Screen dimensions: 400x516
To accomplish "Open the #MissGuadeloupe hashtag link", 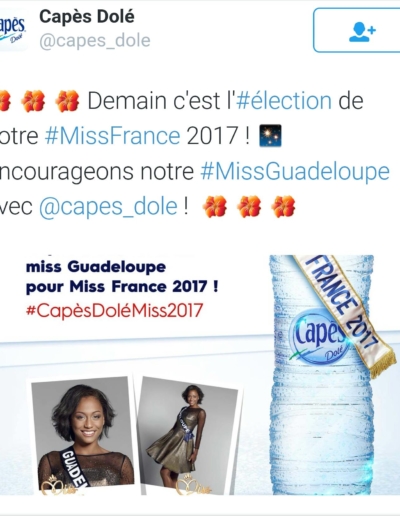I will click(x=295, y=171).
